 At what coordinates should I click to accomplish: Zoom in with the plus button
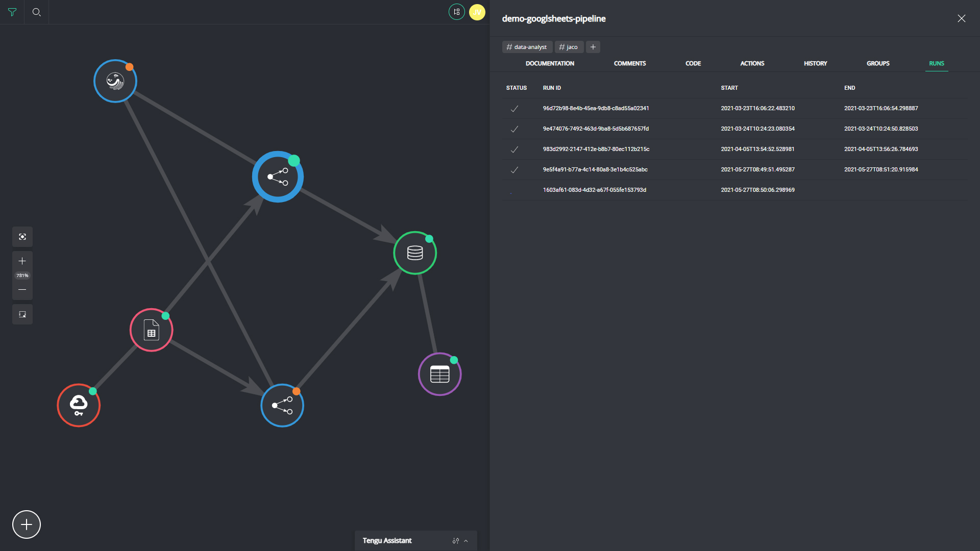click(22, 261)
